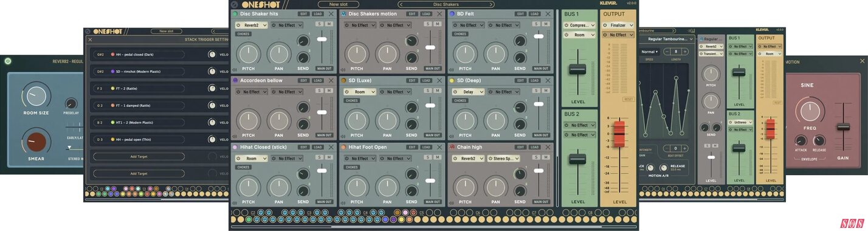Image resolution: width=868 pixels, height=231 pixels.
Task: Click the Hihat Closed (stick) slot icon
Action: (235, 147)
